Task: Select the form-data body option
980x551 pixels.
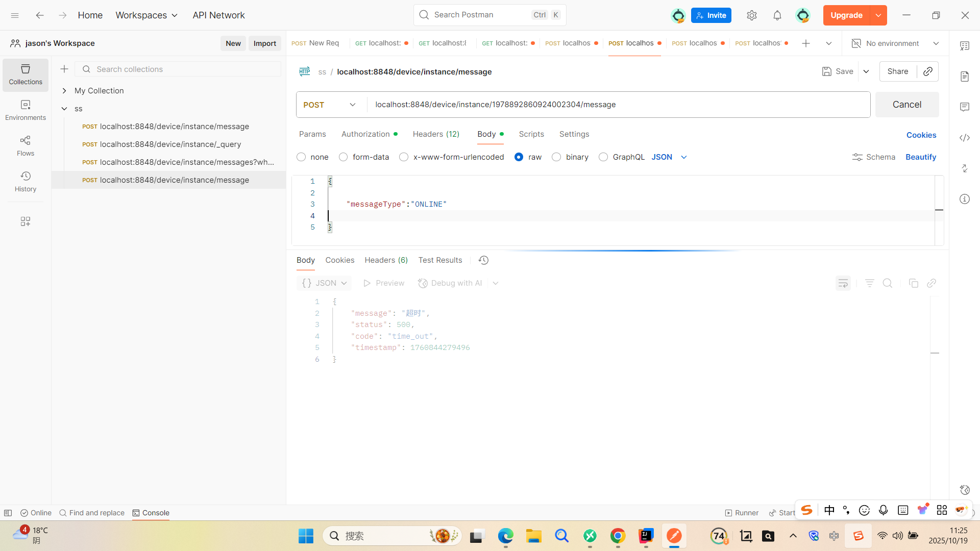Action: click(344, 157)
